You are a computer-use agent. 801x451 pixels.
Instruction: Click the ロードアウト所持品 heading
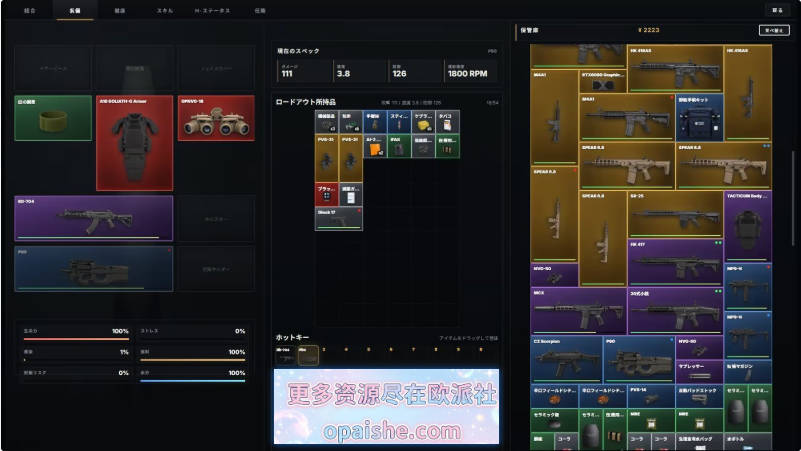pos(305,102)
